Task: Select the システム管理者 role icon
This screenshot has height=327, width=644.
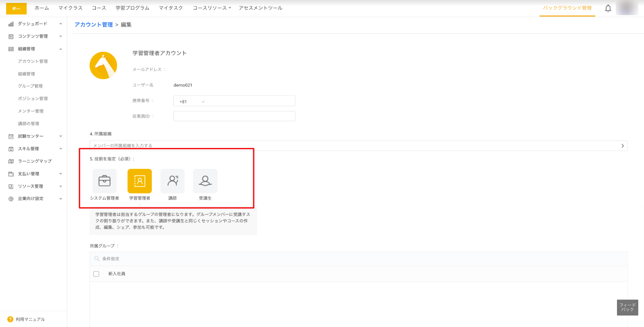Action: pyautogui.click(x=104, y=181)
